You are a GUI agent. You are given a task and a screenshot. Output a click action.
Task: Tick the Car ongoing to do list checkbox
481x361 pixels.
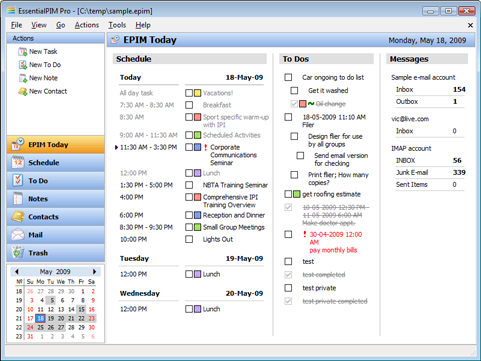[x=288, y=77]
